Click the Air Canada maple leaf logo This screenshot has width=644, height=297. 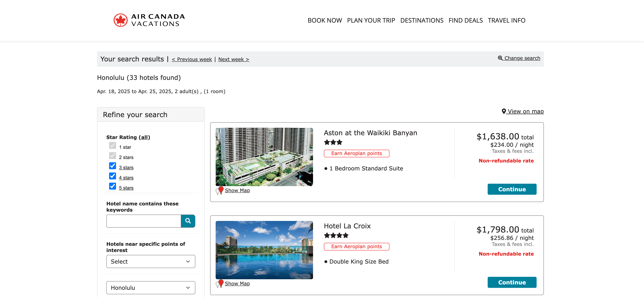[120, 20]
